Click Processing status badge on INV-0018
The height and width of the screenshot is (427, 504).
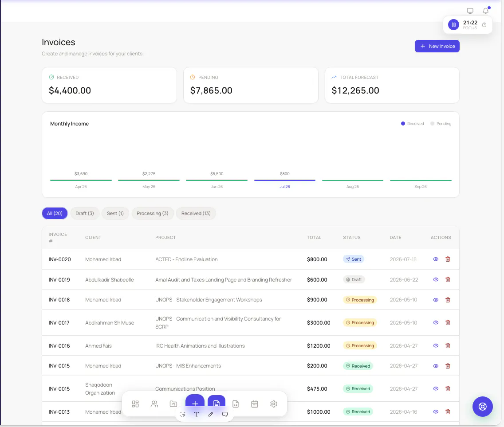pos(360,300)
